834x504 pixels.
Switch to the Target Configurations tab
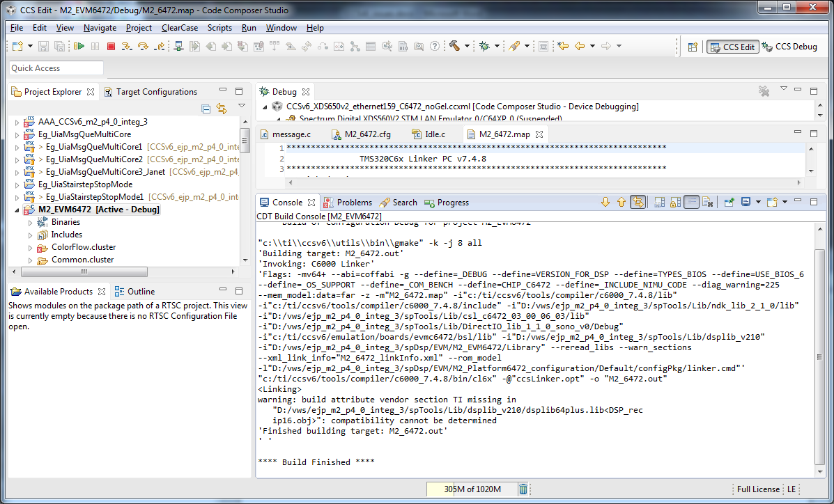[x=150, y=92]
